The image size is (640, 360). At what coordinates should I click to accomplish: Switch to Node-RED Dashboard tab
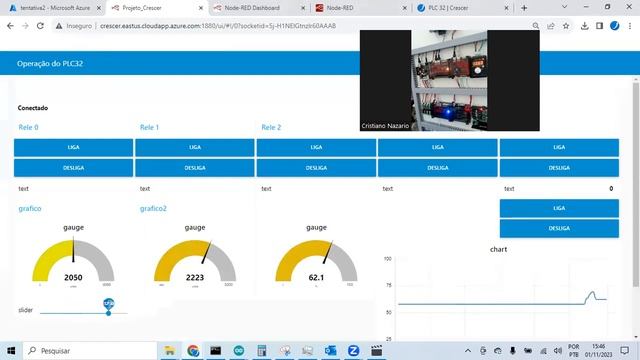pos(252,8)
